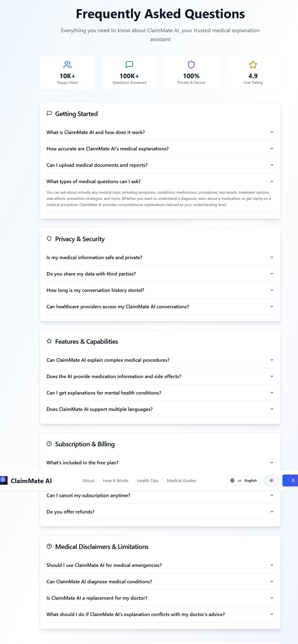The image size is (298, 644).
Task: Click the clock icon beside Subscription & Billing
Action: point(49,444)
